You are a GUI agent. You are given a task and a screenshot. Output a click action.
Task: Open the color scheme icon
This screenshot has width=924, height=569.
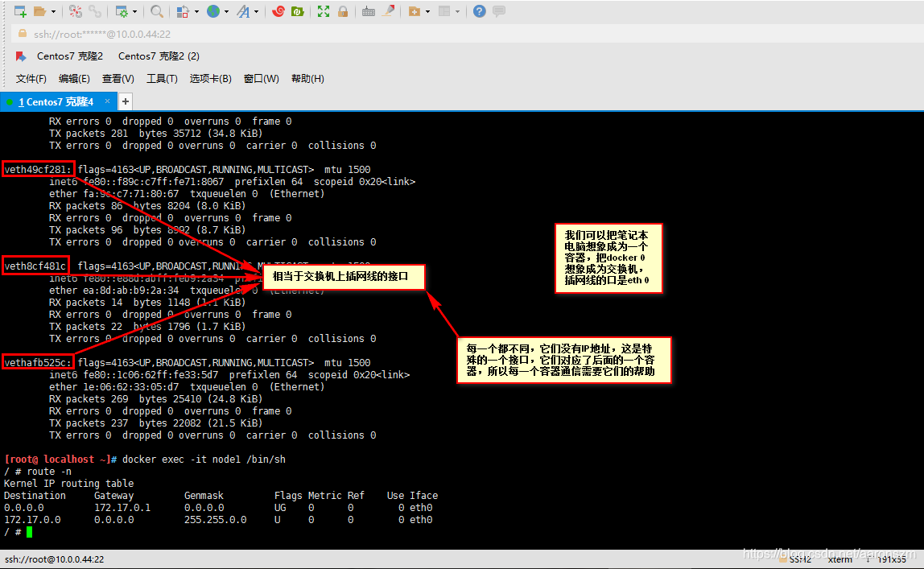pos(184,11)
